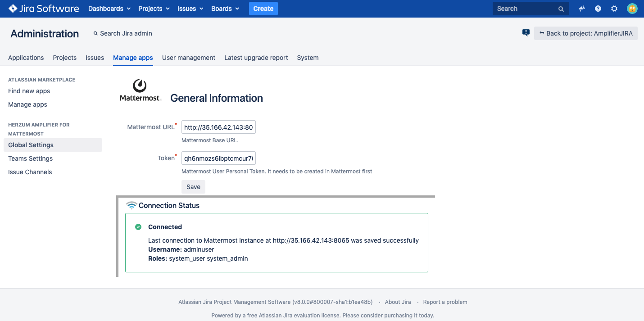644x321 pixels.
Task: Open the notifications megaphone icon
Action: (x=582, y=9)
